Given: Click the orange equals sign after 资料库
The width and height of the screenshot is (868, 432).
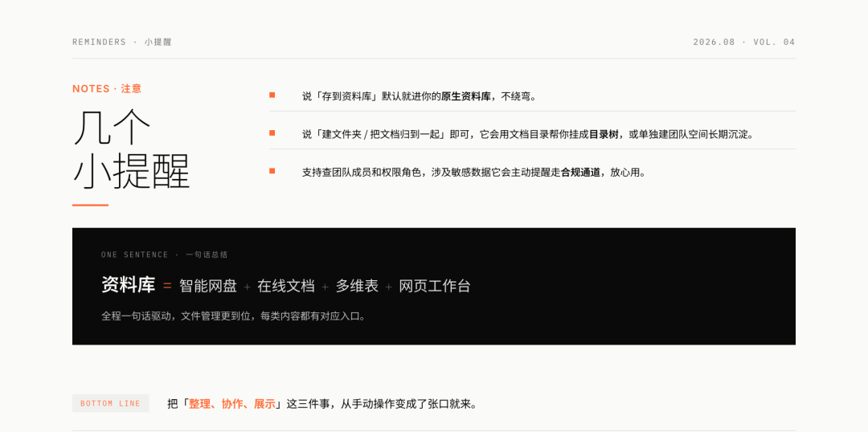Looking at the screenshot, I should click(167, 287).
